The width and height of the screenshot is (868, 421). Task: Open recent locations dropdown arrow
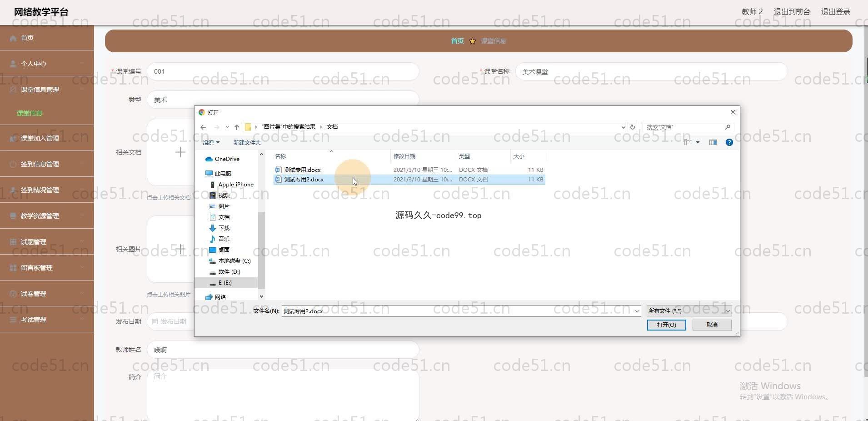coord(227,127)
